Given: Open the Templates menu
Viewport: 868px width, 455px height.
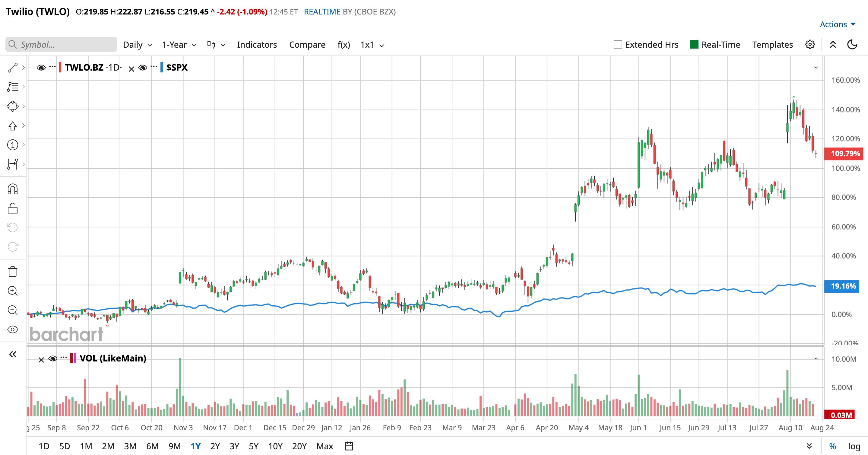Looking at the screenshot, I should tap(773, 44).
